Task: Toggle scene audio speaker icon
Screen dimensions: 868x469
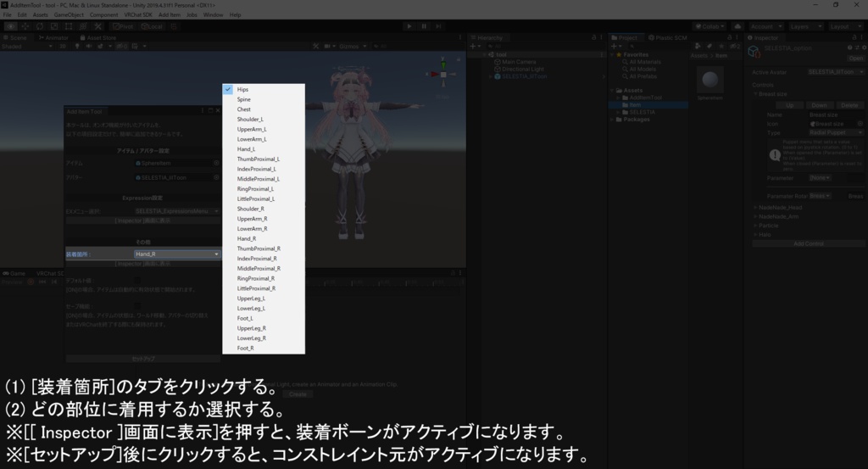Action: click(88, 47)
